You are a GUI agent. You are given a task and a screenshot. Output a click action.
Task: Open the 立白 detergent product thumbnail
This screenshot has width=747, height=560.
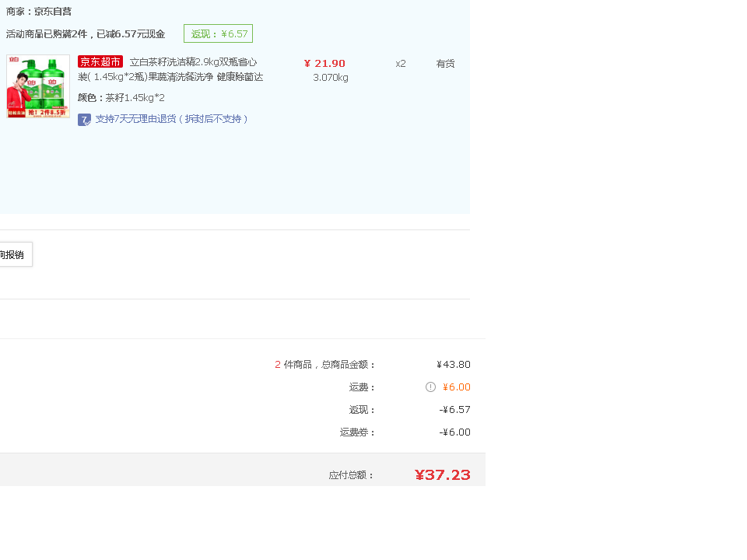click(38, 86)
